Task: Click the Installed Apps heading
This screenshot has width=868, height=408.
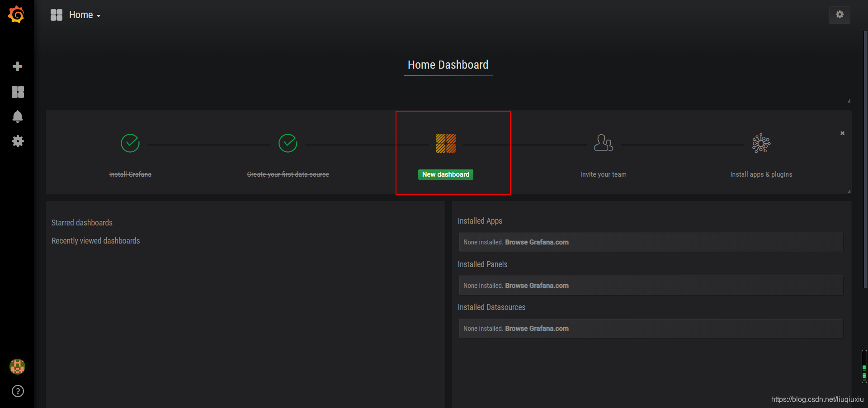Action: (x=480, y=221)
